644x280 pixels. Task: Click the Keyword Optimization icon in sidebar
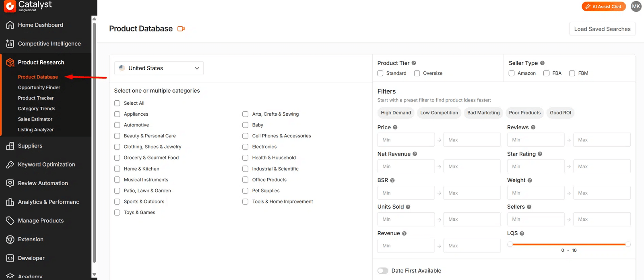click(x=10, y=164)
